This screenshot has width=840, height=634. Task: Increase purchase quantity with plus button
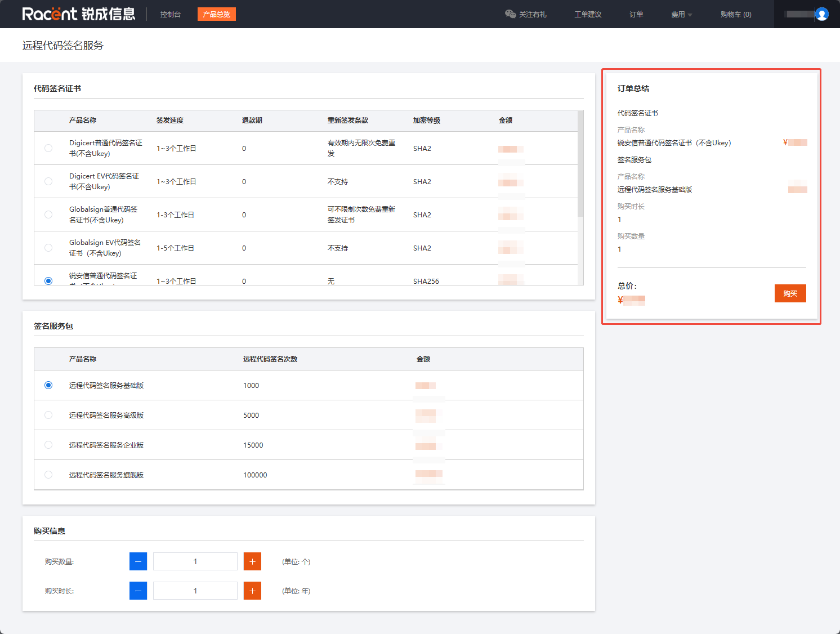coord(252,561)
